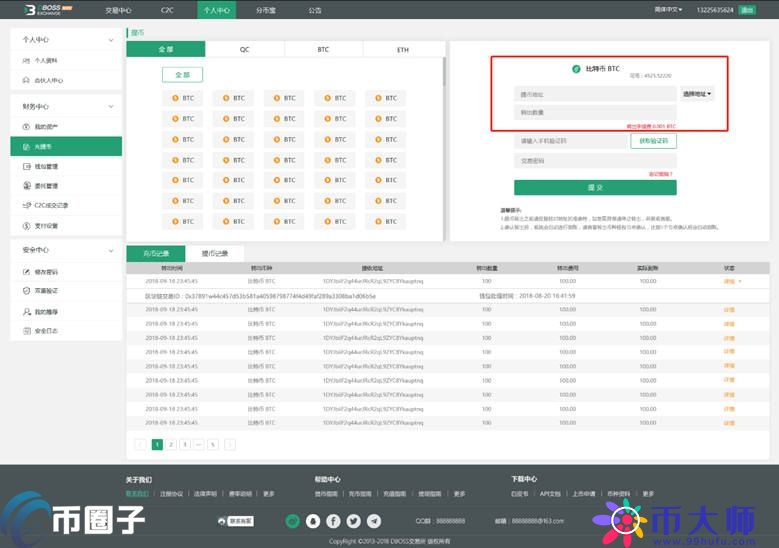
Task: Click the Facebook icon in footer
Action: click(333, 521)
